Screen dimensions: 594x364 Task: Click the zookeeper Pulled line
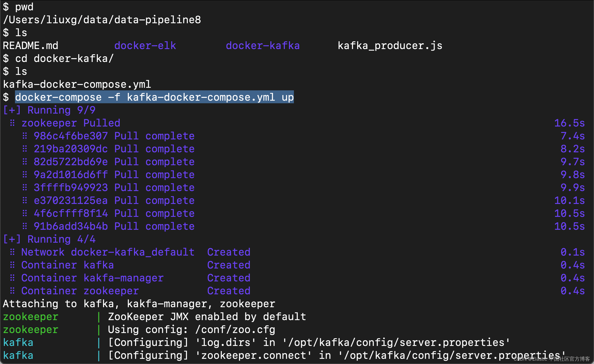point(71,123)
